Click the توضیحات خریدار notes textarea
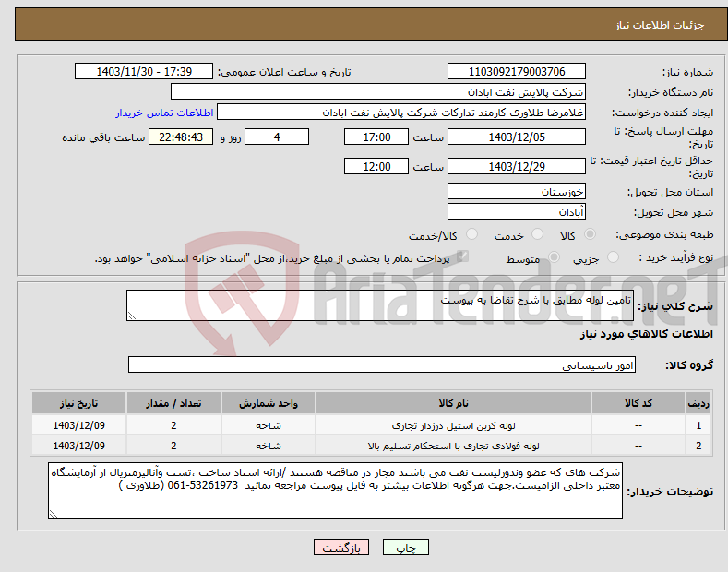This screenshot has width=728, height=572. pyautogui.click(x=335, y=491)
